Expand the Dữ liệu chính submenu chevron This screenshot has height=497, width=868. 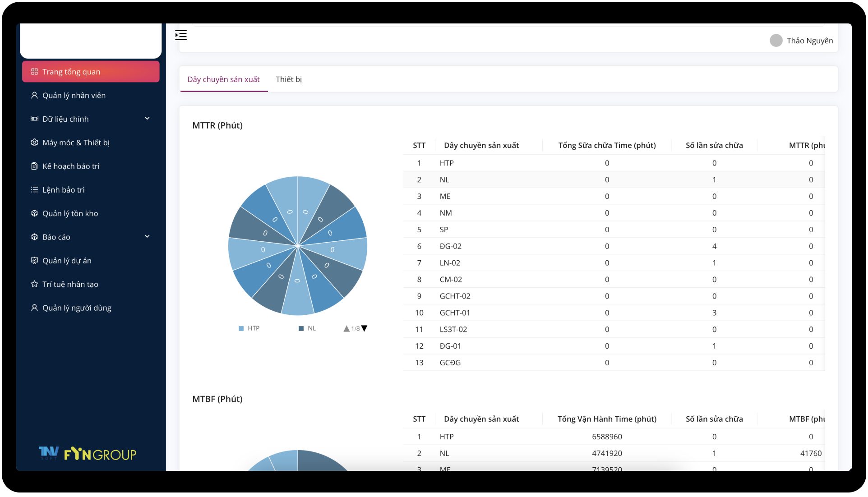147,119
